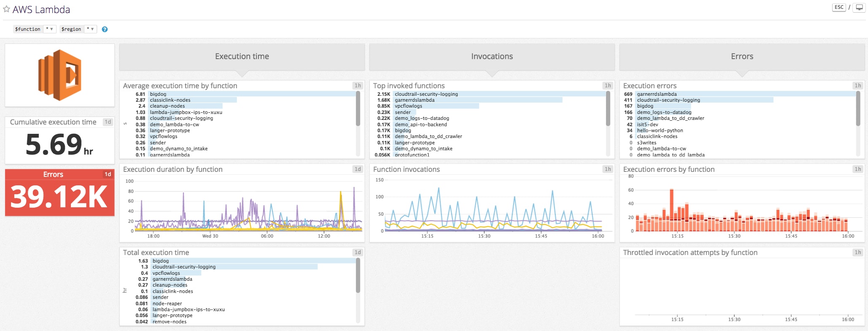Image resolution: width=868 pixels, height=331 pixels.
Task: Star the AWS Lambda dashboard as favorite
Action: 6,9
